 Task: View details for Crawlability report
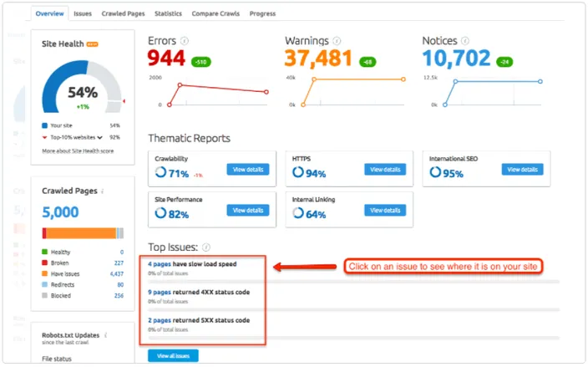coord(248,169)
